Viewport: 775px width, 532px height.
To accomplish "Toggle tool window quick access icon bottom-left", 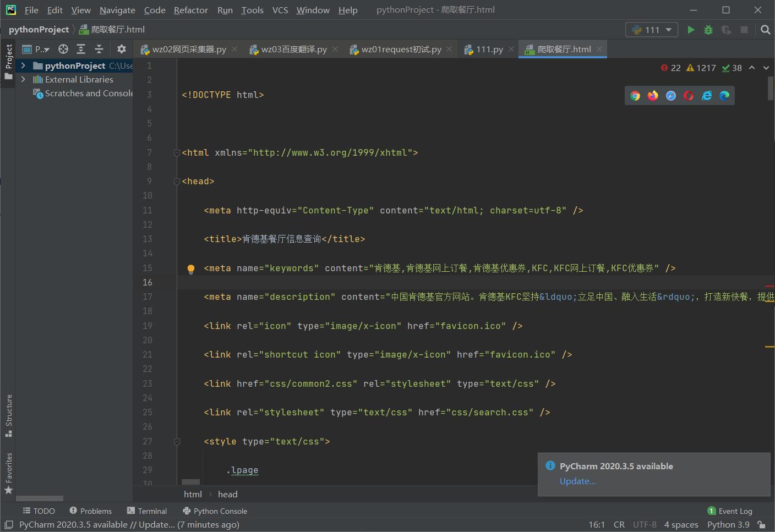I will 9,525.
